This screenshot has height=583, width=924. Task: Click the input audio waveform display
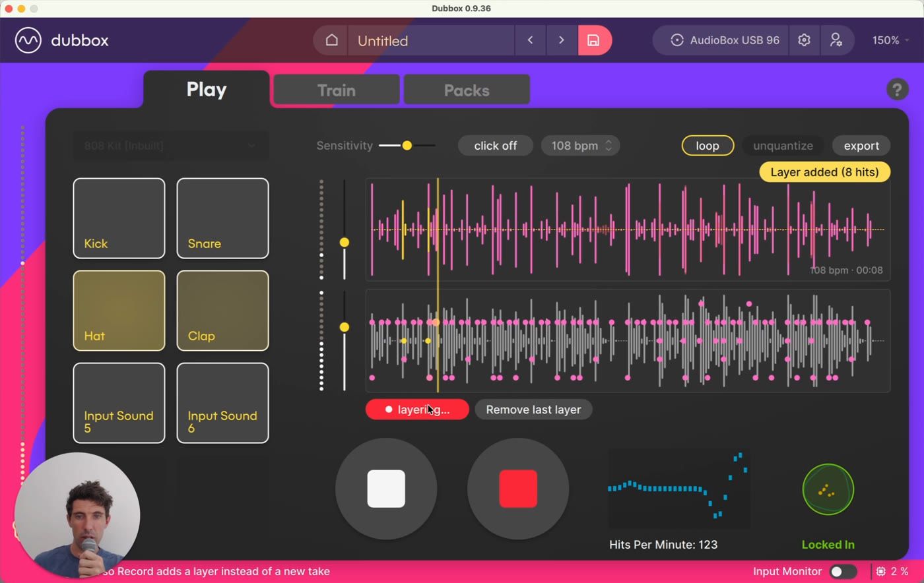click(628, 230)
